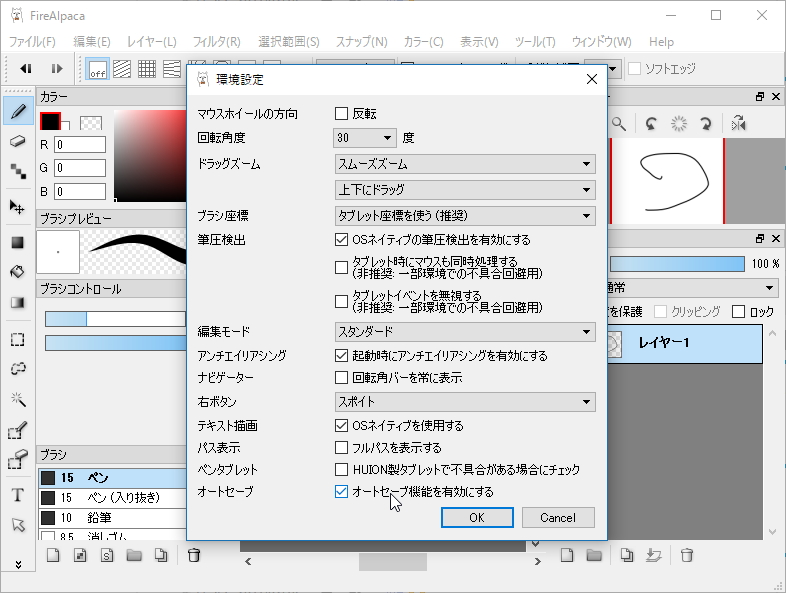Toggle the 反転 mouse wheel checkbox
Screen dimensions: 786x593
(x=341, y=114)
